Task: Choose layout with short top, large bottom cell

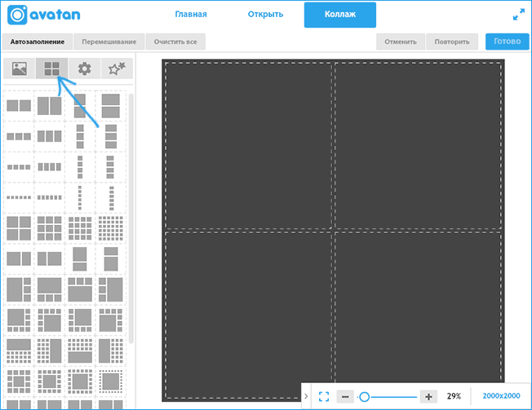Action: point(111,259)
